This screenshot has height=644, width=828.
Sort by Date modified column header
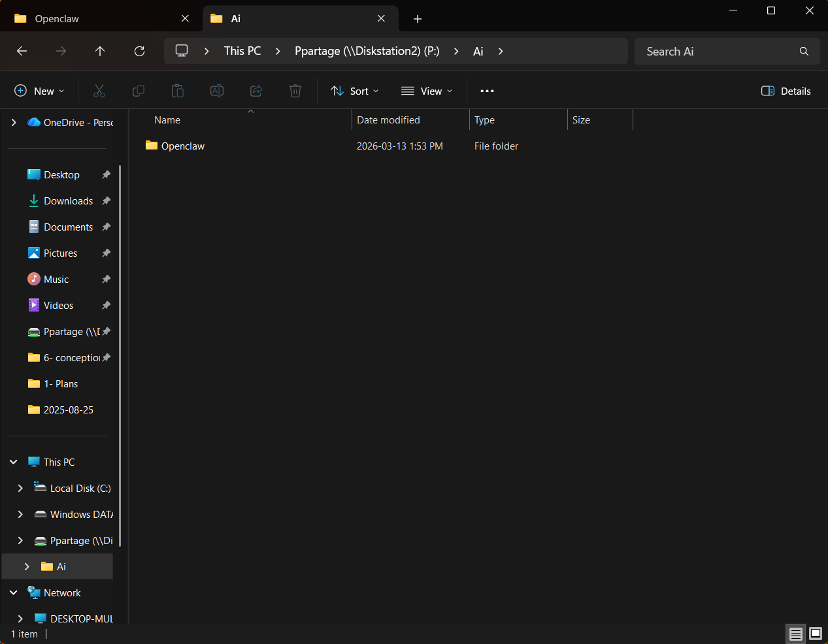(388, 120)
